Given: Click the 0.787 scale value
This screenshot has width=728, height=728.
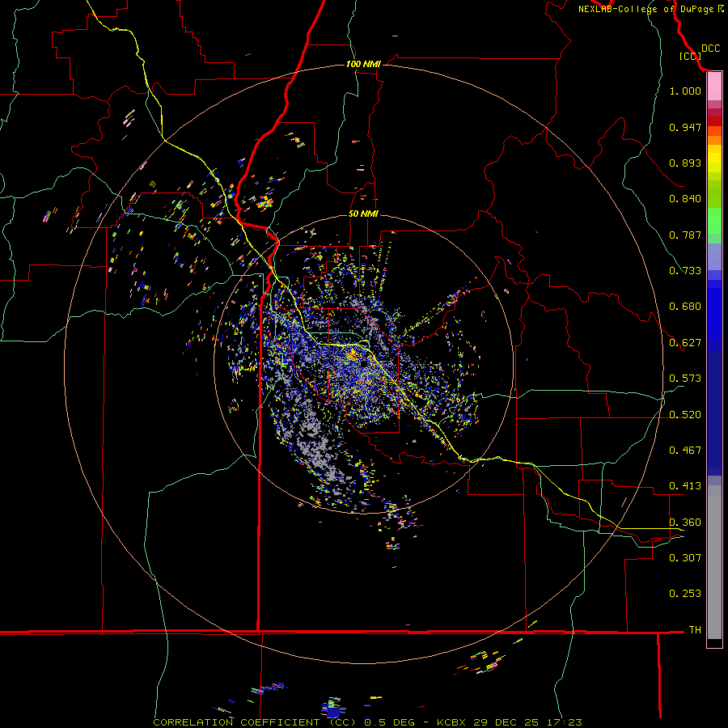Looking at the screenshot, I should 685,235.
